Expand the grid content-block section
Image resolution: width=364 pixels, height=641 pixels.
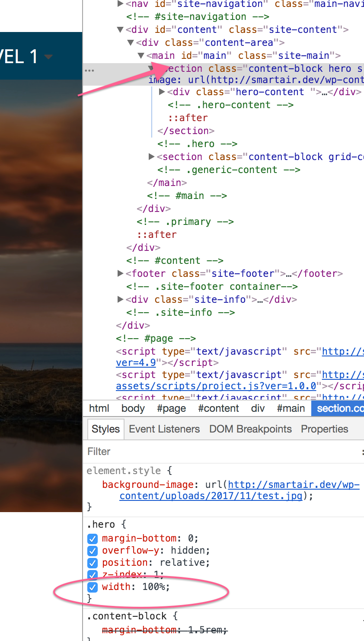click(151, 157)
